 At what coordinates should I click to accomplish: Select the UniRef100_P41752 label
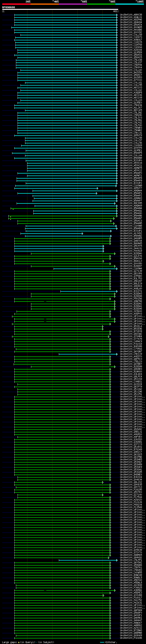coord(131,601)
